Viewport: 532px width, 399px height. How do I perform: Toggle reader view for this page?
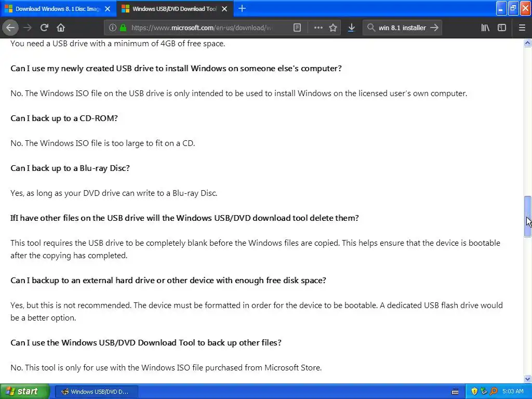(x=297, y=28)
